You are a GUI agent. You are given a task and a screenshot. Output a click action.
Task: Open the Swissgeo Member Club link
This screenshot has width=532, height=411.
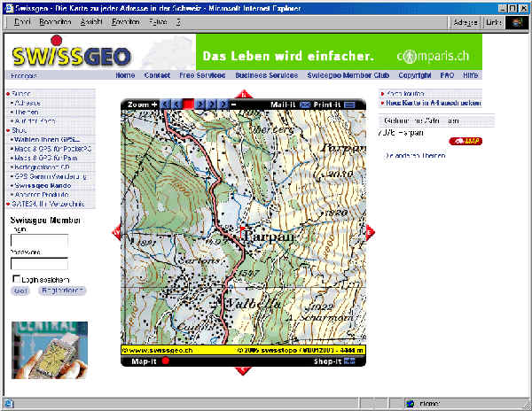348,75
